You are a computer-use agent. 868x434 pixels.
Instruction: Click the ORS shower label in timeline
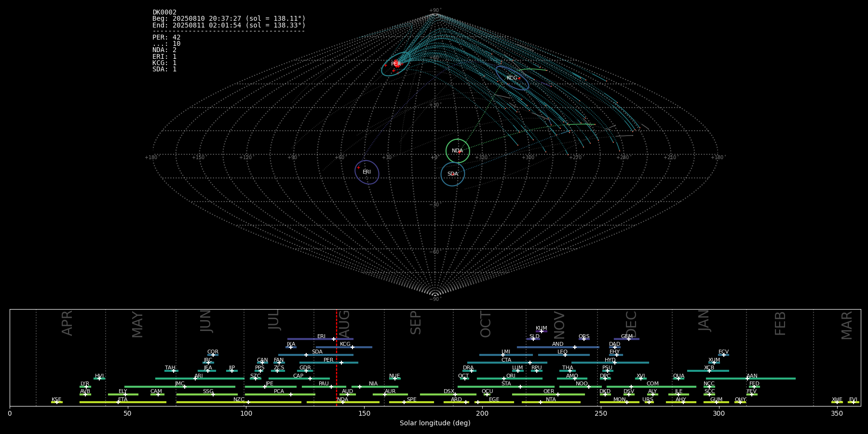584,337
